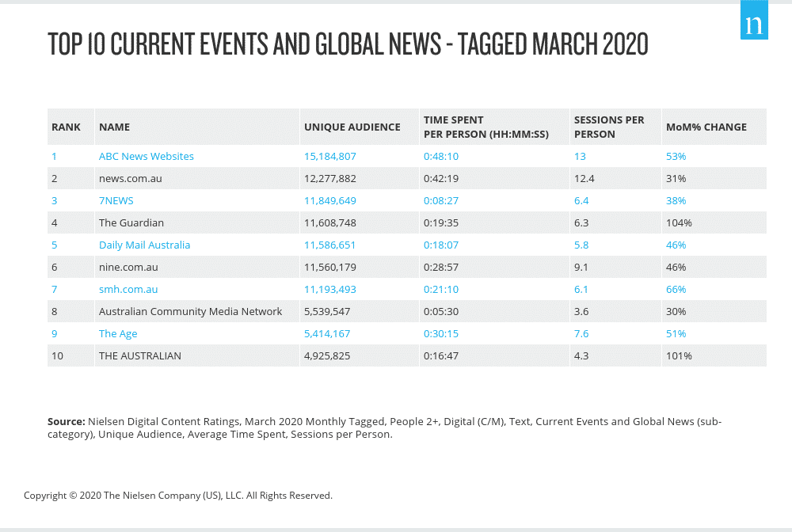792x532 pixels.
Task: Click the UNIQUE AUDIENCE column header
Action: pyautogui.click(x=352, y=127)
